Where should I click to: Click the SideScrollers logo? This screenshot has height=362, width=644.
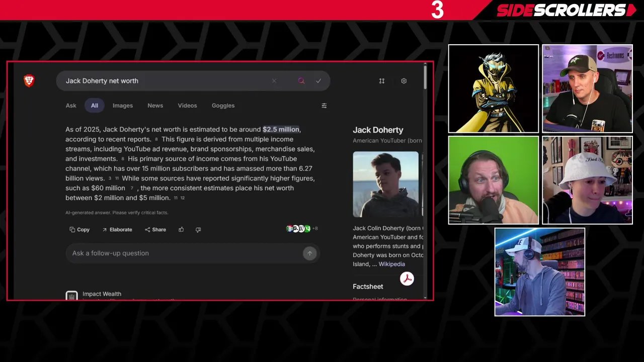567,10
